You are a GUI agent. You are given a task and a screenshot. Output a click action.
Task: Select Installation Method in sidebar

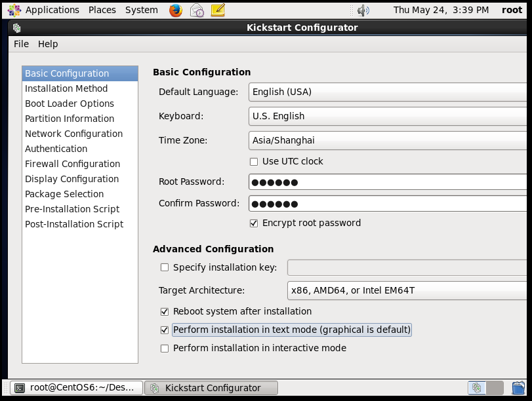80,88
